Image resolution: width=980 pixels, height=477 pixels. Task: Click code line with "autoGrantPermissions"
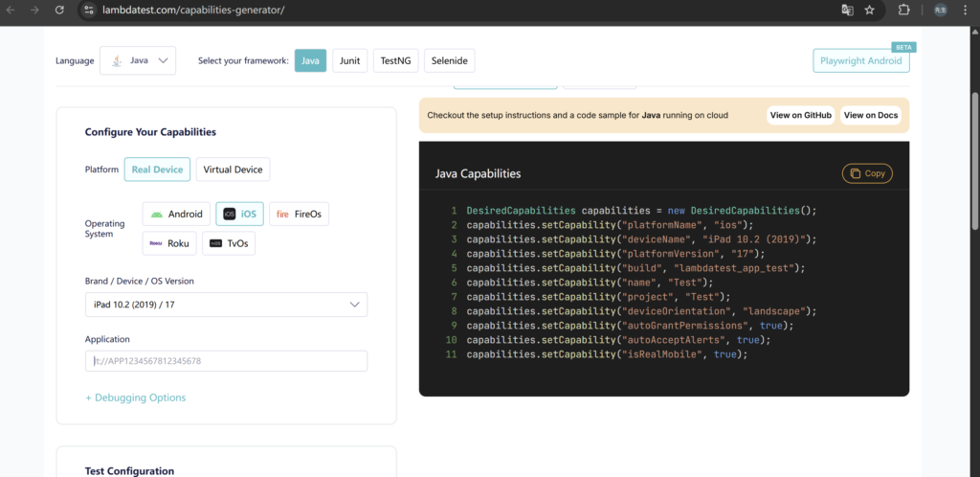pos(630,326)
